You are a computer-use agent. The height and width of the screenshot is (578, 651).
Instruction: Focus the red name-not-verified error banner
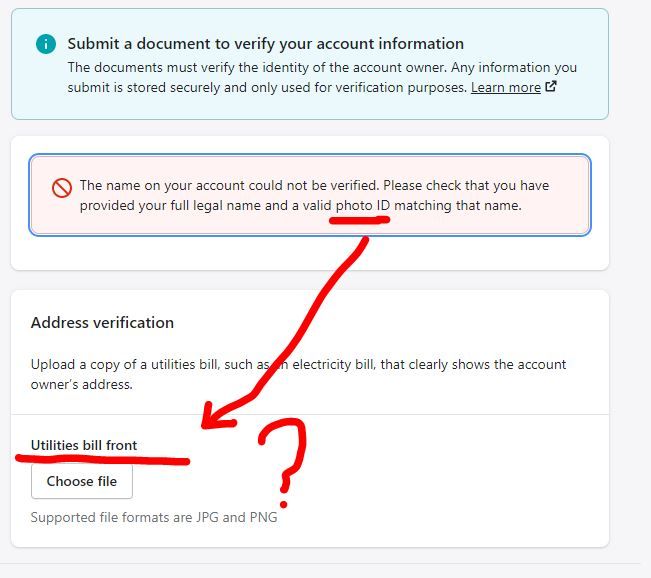coord(310,195)
